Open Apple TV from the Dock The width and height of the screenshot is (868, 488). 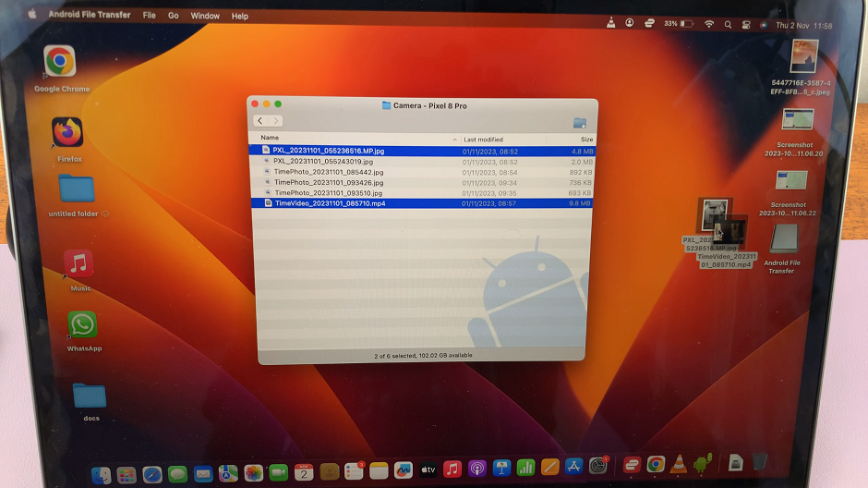428,470
